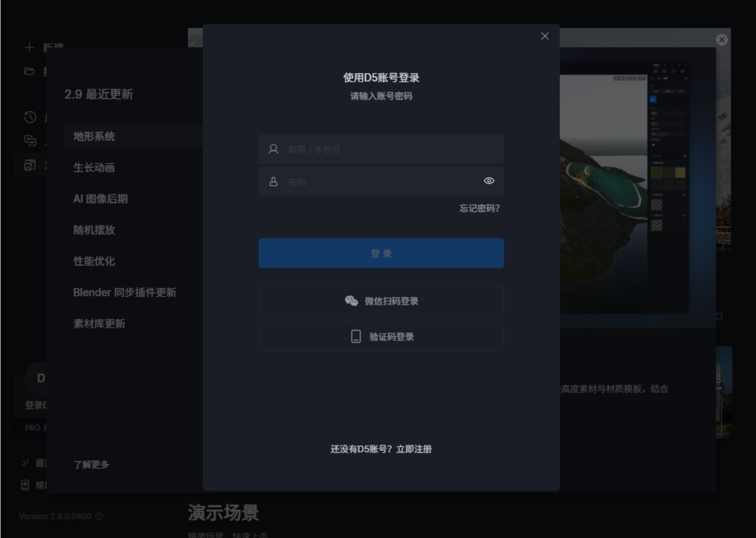Open 还没有D5账号？立即注册 link
756x538 pixels.
coord(381,449)
